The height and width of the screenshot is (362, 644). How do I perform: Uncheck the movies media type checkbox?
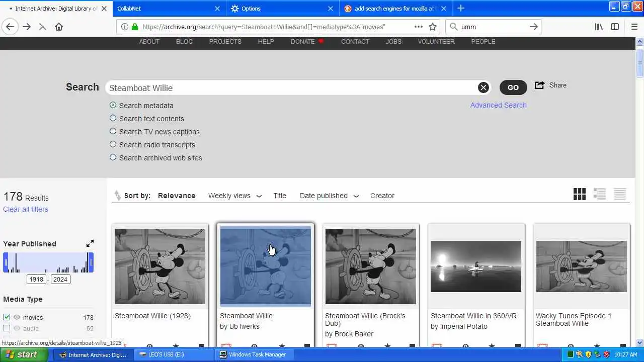tap(7, 317)
